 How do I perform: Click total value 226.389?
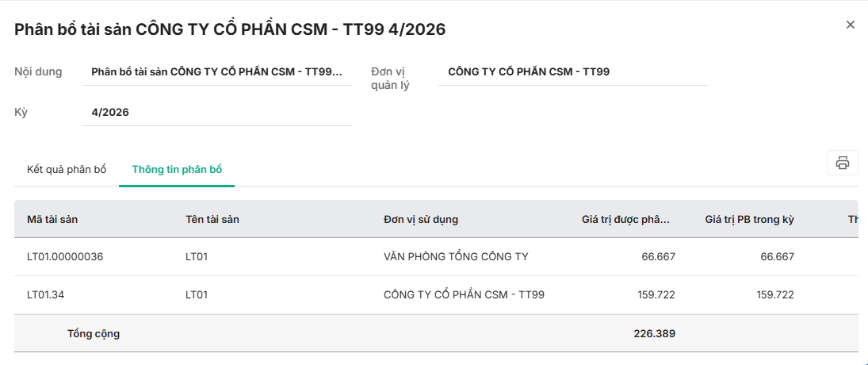click(x=654, y=334)
